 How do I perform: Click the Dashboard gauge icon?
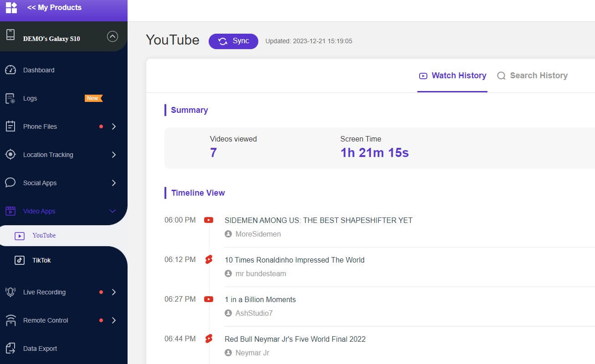10,70
